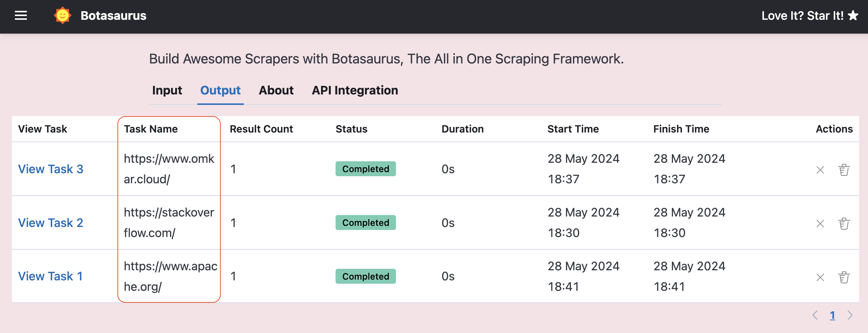The image size is (868, 333).
Task: Abort Task 3 with the X icon
Action: point(820,170)
